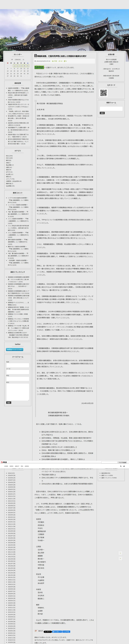Click the FC2 logo in the top bar
This screenshot has height=644, width=129.
[4, 462]
